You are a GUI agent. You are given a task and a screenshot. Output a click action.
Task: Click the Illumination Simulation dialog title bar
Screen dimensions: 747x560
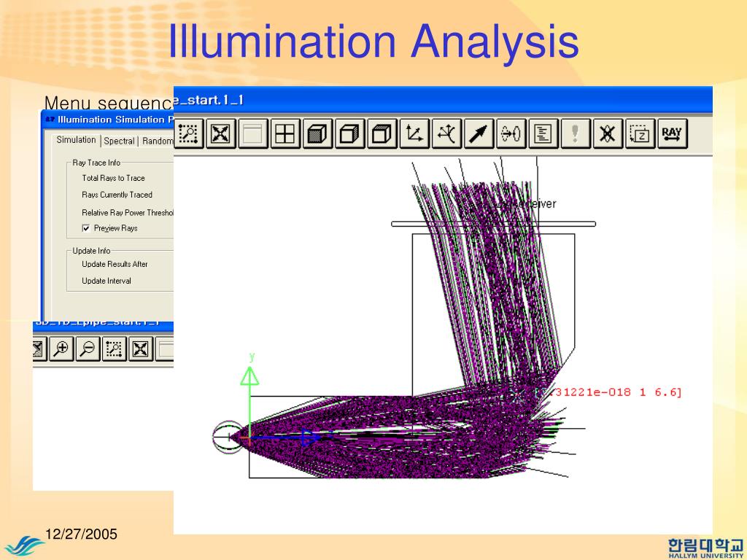tap(108, 120)
